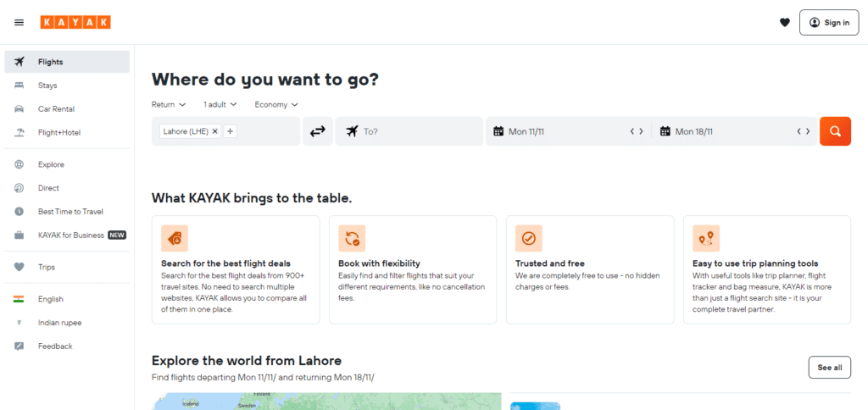
Task: Click the India flag icon
Action: 19,299
